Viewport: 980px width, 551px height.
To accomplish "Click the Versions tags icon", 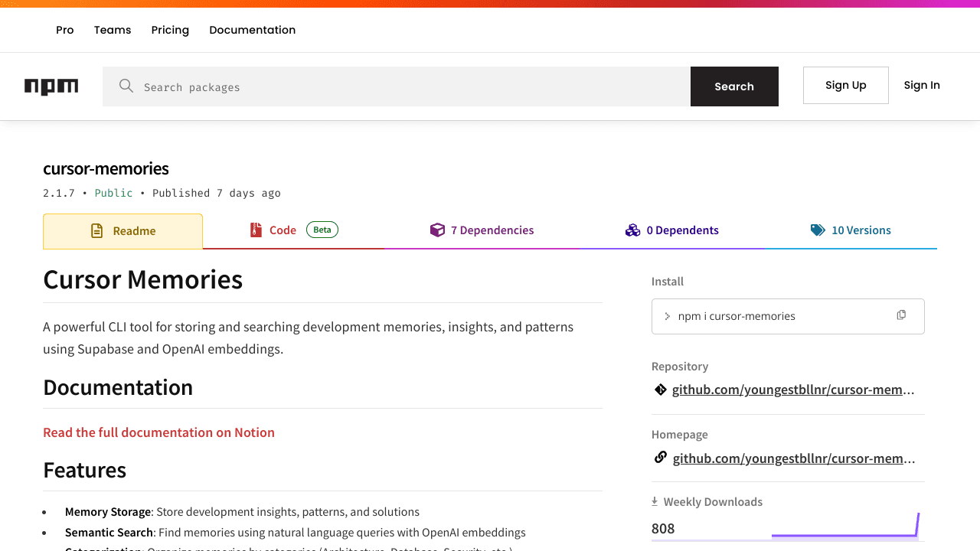I will [x=818, y=230].
